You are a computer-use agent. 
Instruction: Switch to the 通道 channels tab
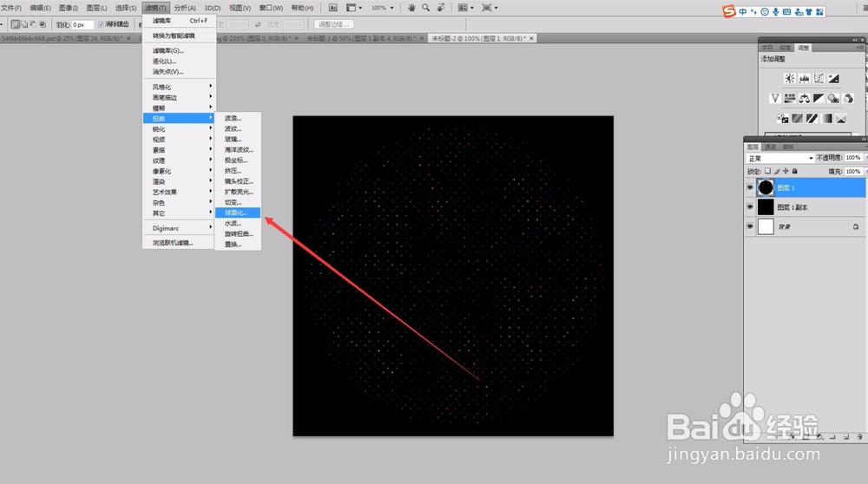pyautogui.click(x=770, y=147)
